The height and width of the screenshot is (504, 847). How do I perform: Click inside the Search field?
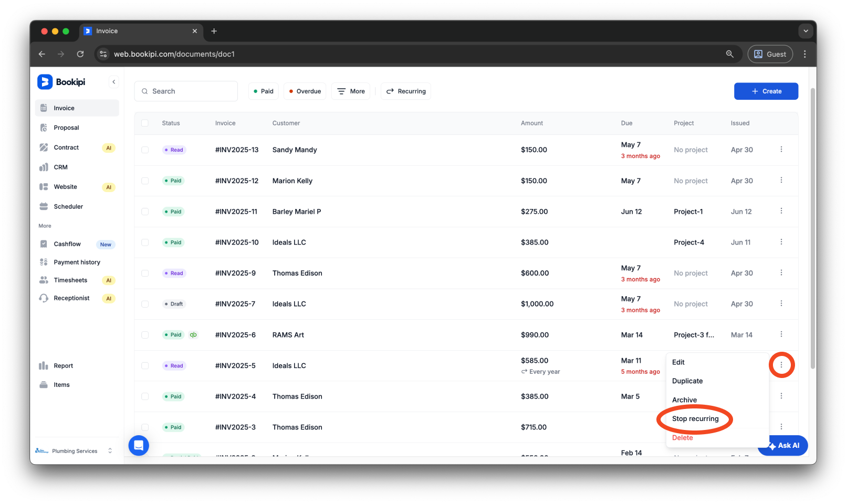click(186, 91)
